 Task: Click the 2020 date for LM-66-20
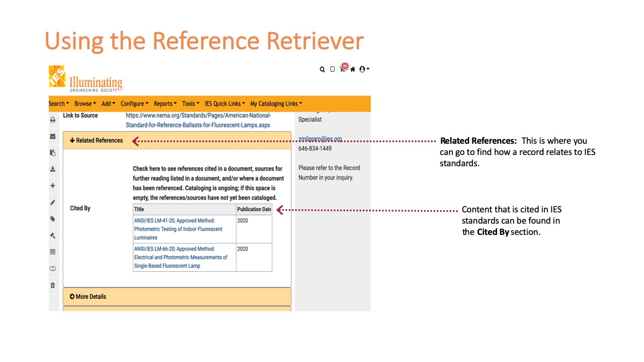(x=243, y=249)
